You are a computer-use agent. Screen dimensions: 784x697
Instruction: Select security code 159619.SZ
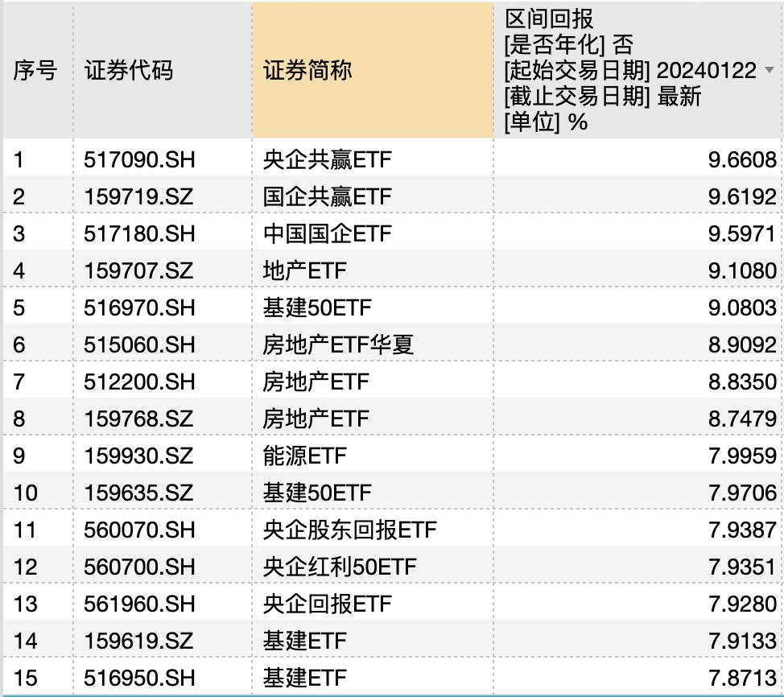[138, 641]
